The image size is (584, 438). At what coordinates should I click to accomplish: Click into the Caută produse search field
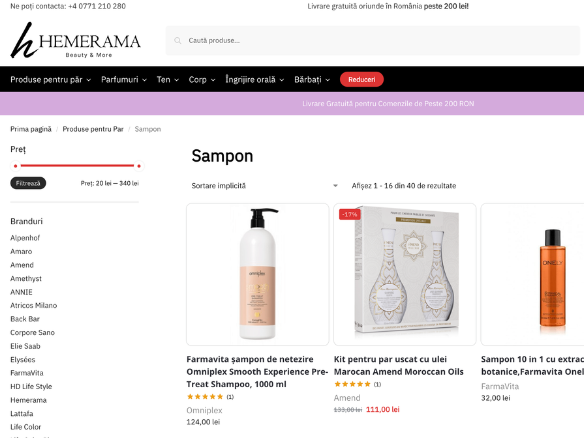373,41
